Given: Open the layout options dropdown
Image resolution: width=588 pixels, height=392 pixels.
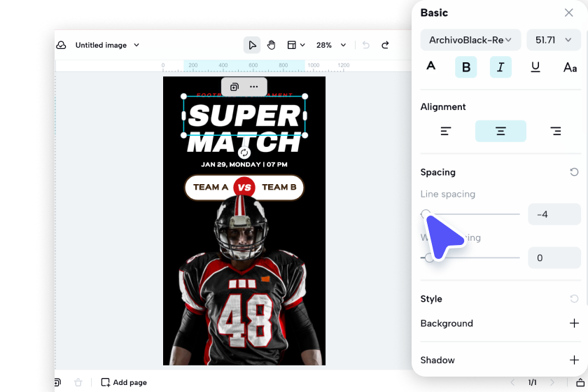Looking at the screenshot, I should pyautogui.click(x=296, y=45).
